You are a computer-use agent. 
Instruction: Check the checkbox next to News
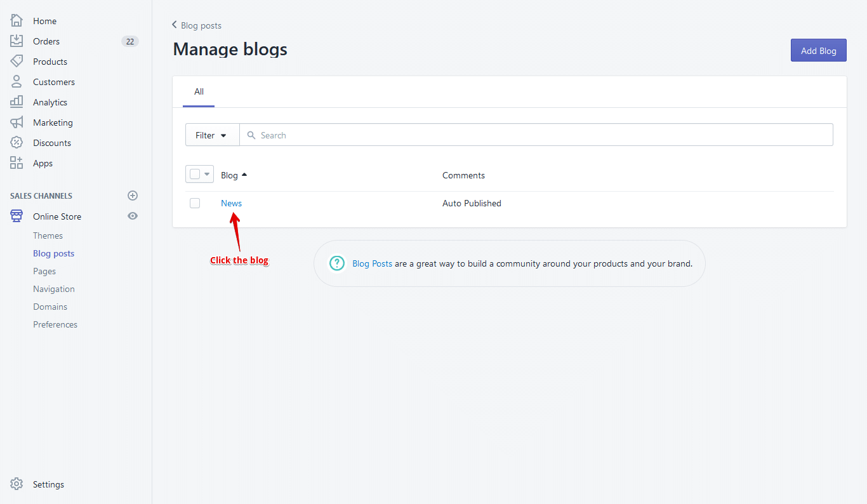(x=195, y=202)
